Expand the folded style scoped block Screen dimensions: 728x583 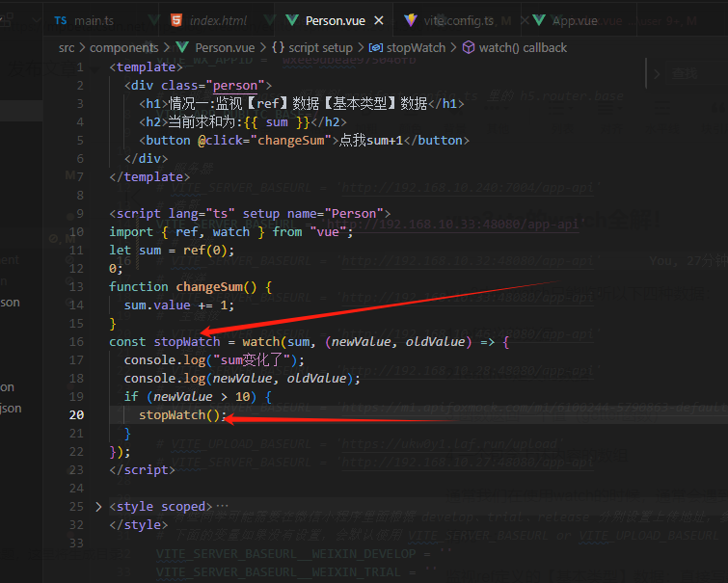click(98, 507)
